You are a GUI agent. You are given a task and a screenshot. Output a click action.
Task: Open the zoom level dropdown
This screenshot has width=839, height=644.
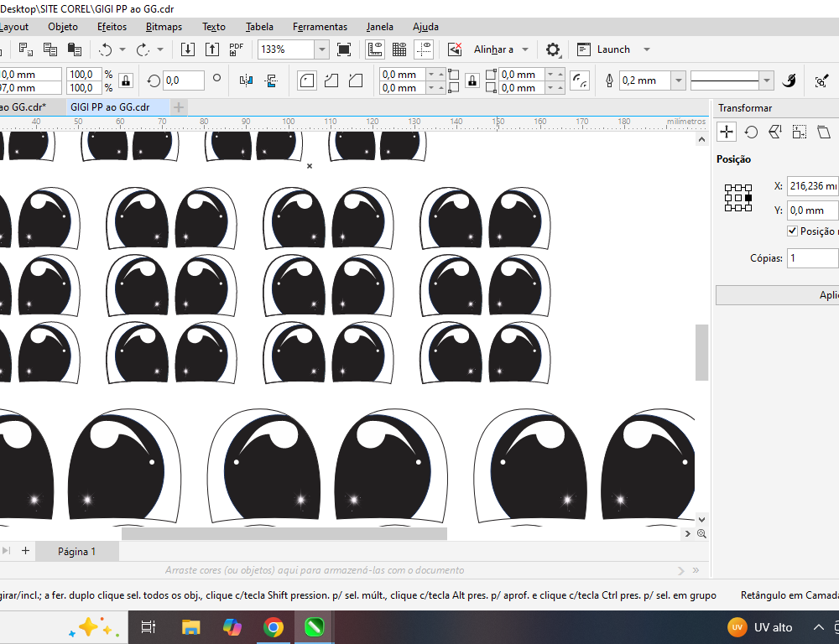point(321,49)
